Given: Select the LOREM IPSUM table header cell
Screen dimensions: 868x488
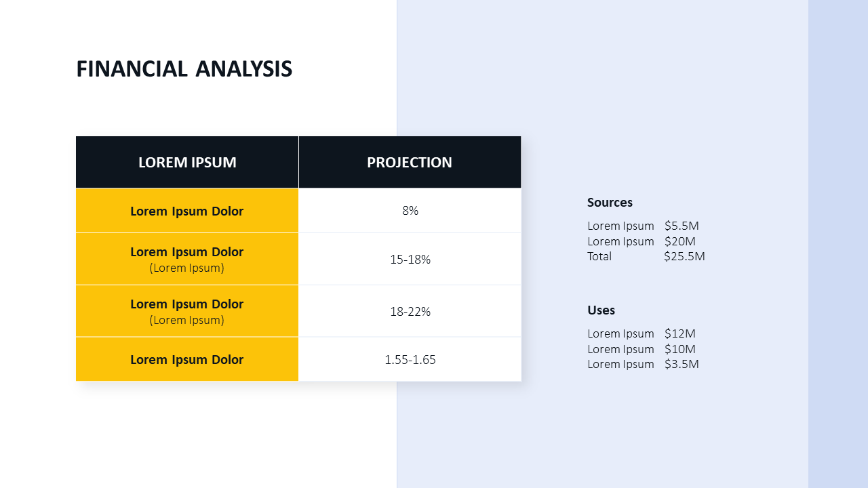Looking at the screenshot, I should click(x=187, y=163).
